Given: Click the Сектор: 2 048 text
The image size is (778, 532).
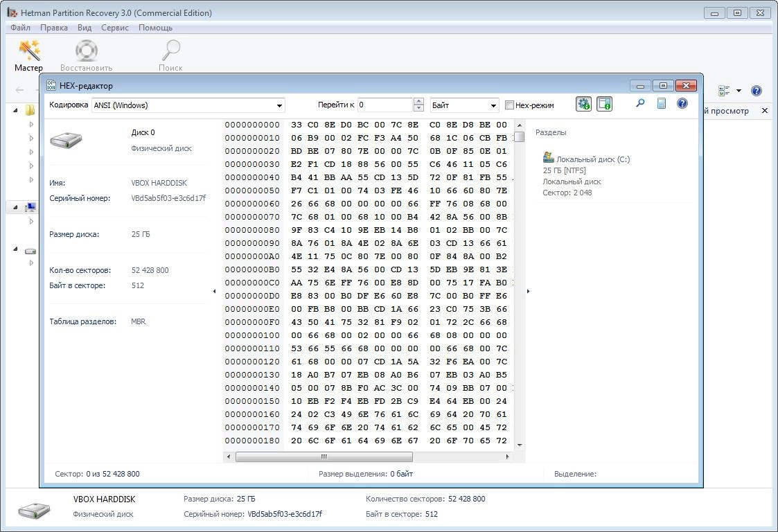Looking at the screenshot, I should (567, 193).
